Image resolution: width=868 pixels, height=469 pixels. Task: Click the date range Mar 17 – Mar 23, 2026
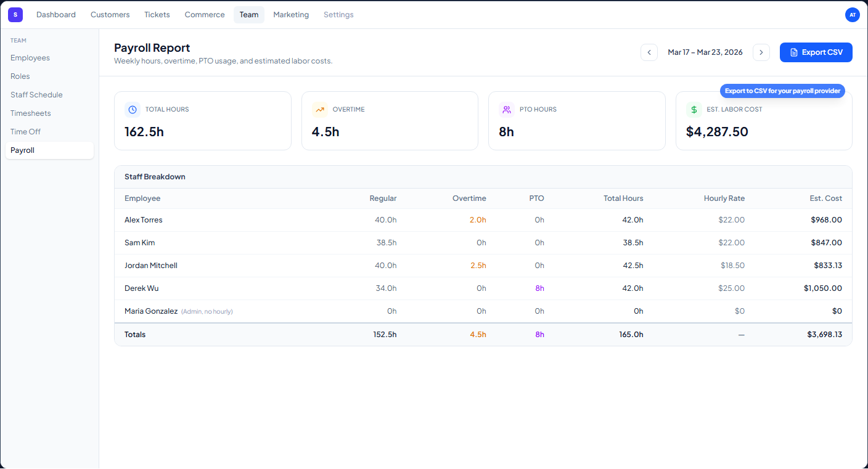pyautogui.click(x=705, y=52)
